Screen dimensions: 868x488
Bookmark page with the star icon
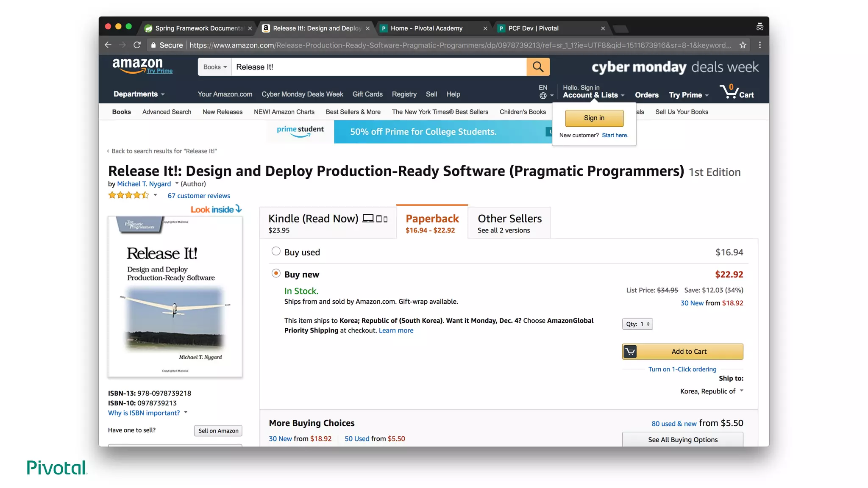743,45
